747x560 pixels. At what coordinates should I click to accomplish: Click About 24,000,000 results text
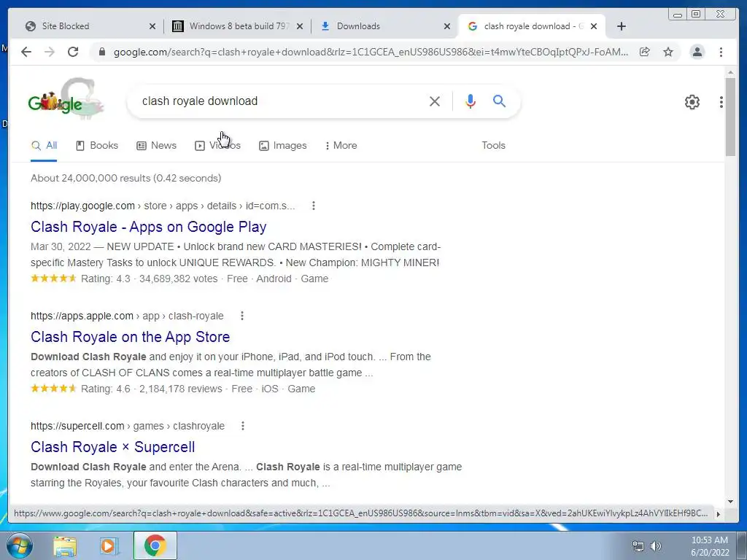click(125, 178)
